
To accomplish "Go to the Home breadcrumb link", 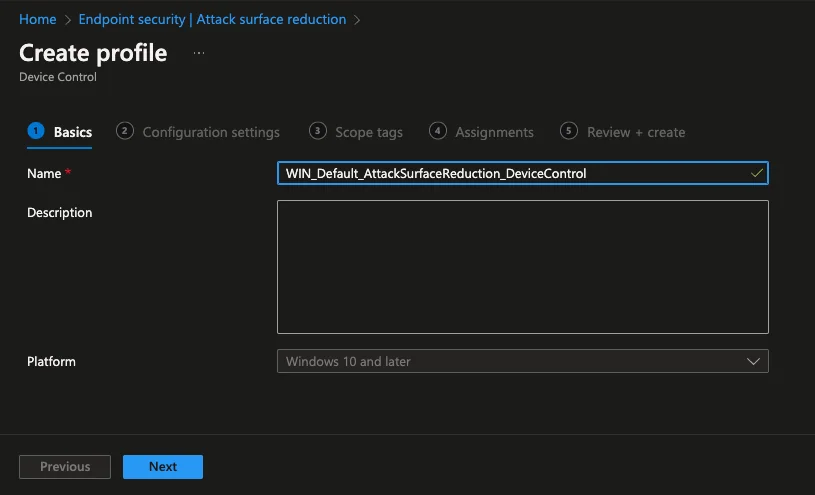I will (37, 19).
